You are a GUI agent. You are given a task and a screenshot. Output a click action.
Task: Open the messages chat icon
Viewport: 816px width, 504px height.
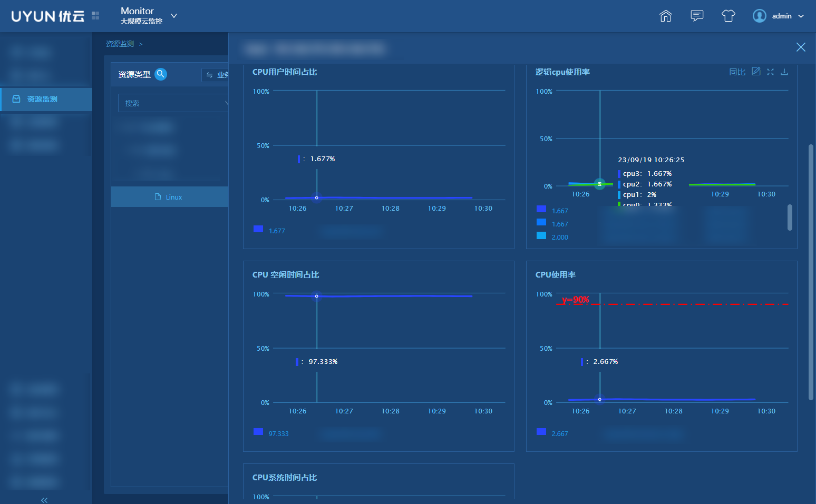click(x=697, y=16)
